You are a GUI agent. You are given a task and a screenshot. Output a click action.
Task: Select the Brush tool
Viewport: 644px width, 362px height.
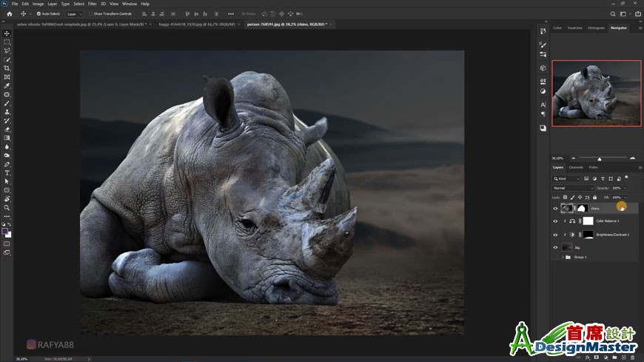coord(7,103)
